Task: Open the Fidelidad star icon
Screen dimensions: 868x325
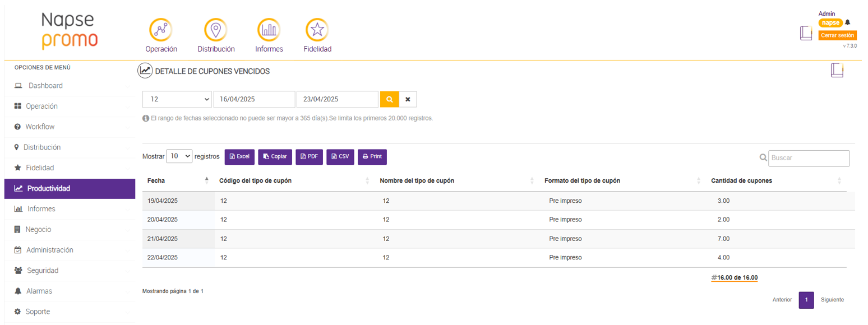Action: click(x=317, y=30)
